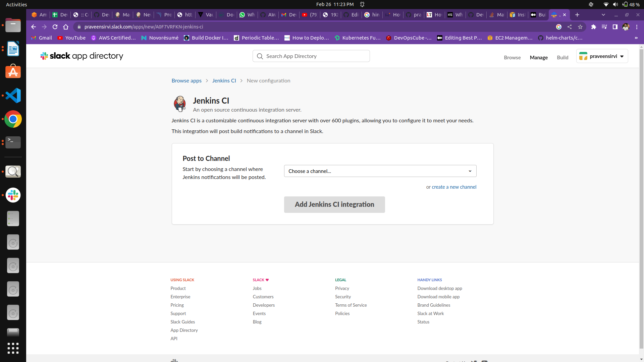The image size is (644, 362).
Task: Open Brand Guidelines footer link
Action: click(434, 305)
